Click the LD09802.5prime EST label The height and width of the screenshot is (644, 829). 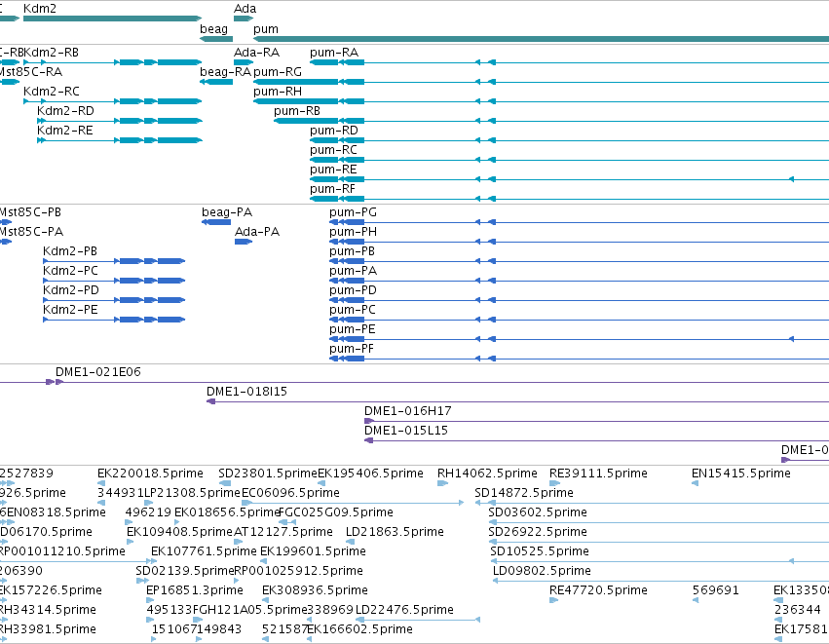[x=542, y=571]
